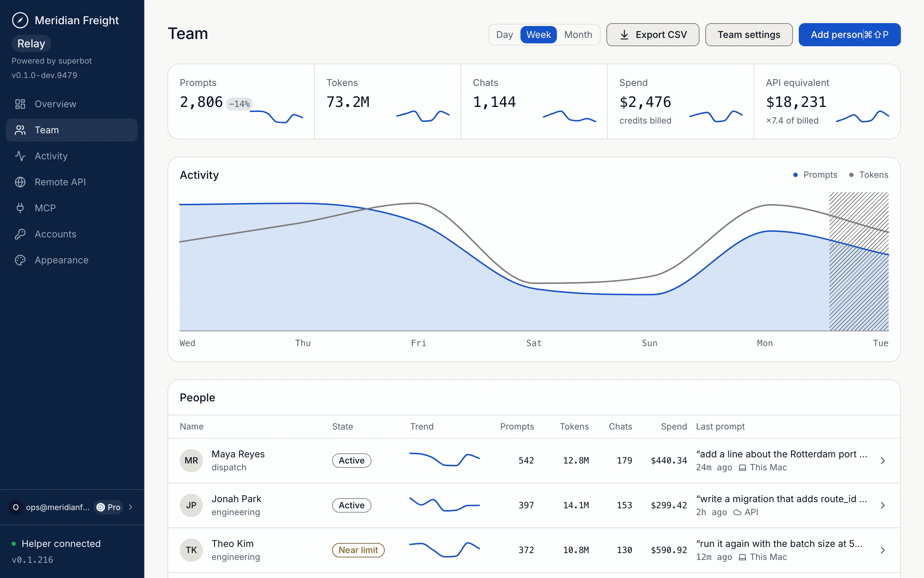Go to the Activity section
Image resolution: width=924 pixels, height=578 pixels.
72,156
